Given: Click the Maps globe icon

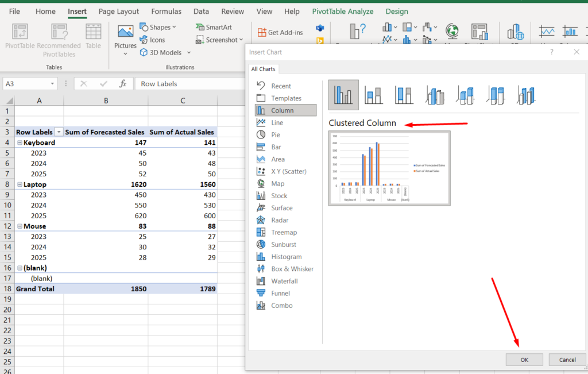Looking at the screenshot, I should click(x=452, y=32).
